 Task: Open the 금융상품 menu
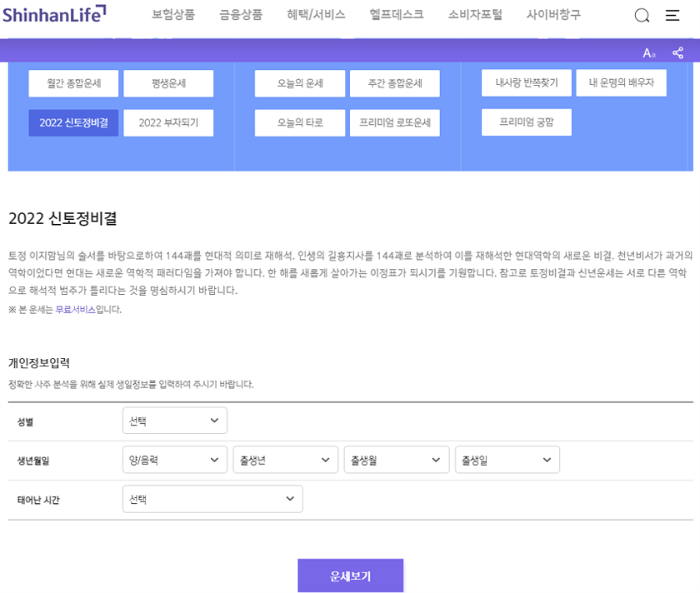click(241, 15)
